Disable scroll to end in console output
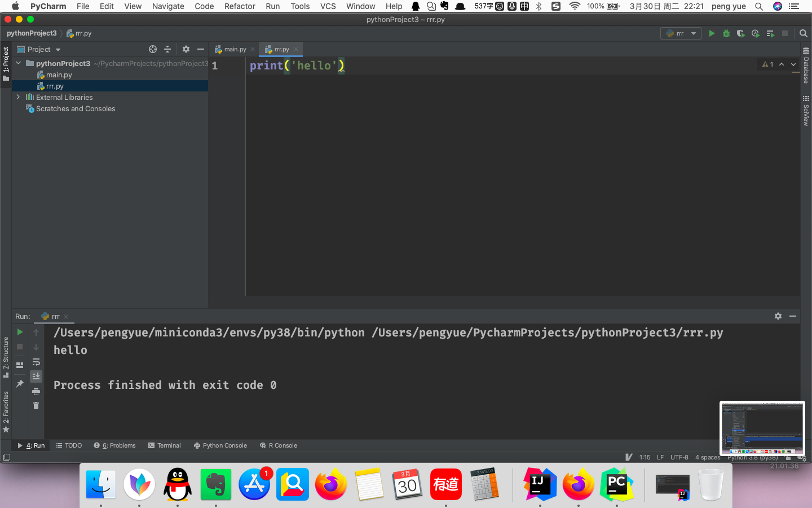The width and height of the screenshot is (812, 508). [36, 376]
